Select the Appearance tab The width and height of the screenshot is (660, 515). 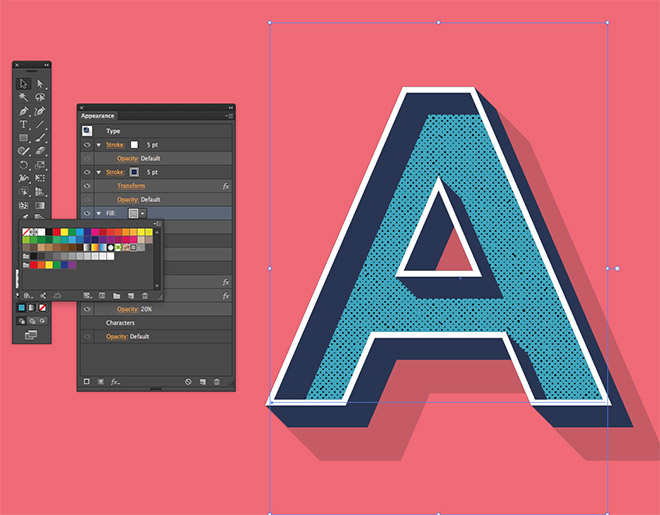pos(98,116)
